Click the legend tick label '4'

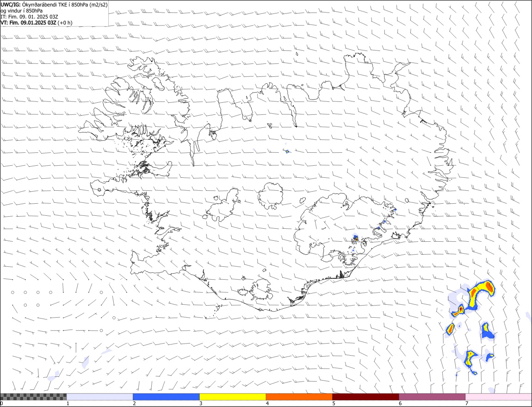coord(267,404)
